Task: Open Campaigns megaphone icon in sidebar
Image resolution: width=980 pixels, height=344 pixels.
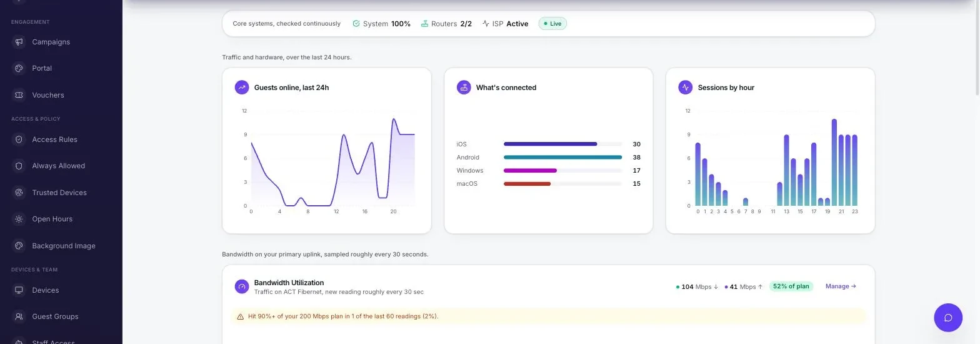Action: [x=19, y=42]
